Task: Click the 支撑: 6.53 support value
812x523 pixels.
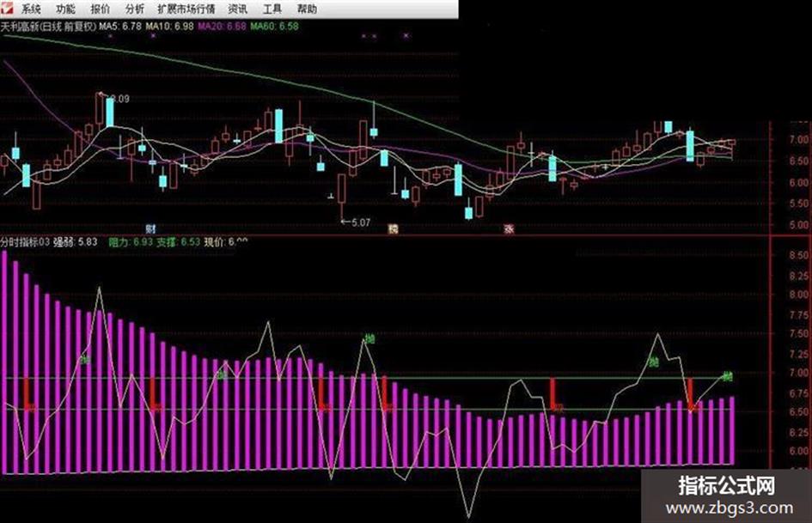Action: [x=179, y=242]
